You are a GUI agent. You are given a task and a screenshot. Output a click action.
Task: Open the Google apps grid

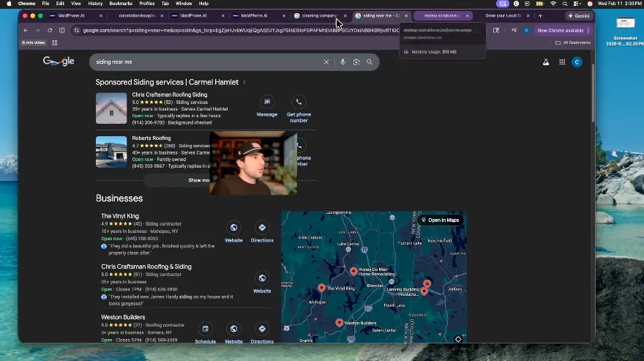point(562,62)
